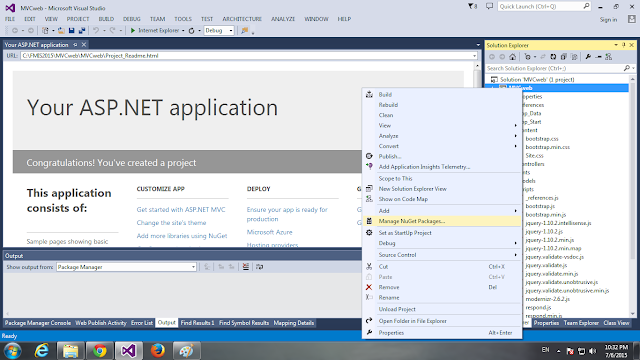Click the Redo arrow in toolbar
This screenshot has width=640, height=360.
[112, 31]
